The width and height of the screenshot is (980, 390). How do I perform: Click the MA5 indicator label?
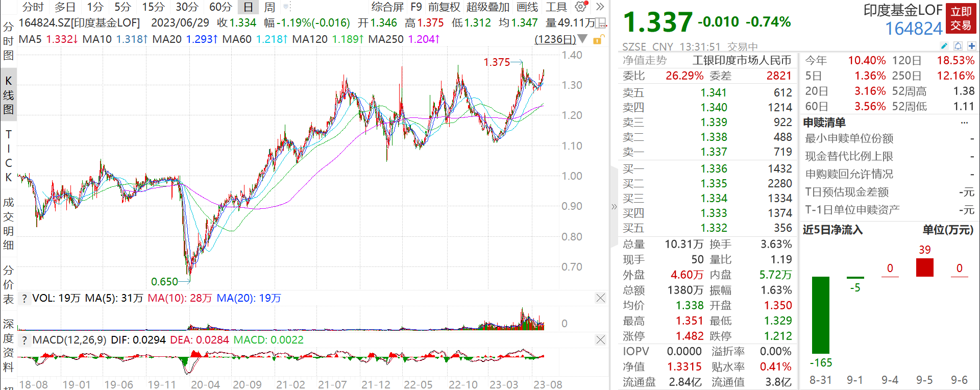coord(30,39)
